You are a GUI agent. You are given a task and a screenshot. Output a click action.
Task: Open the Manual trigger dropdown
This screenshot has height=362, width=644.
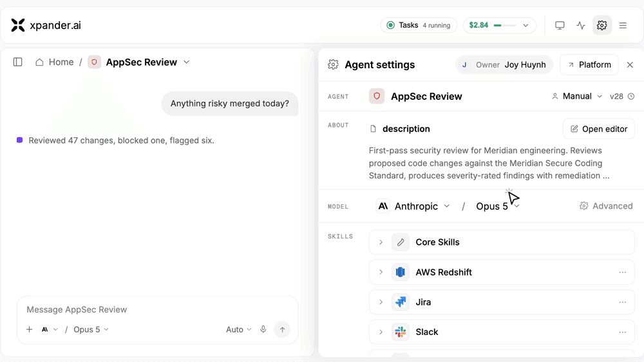[x=576, y=96]
